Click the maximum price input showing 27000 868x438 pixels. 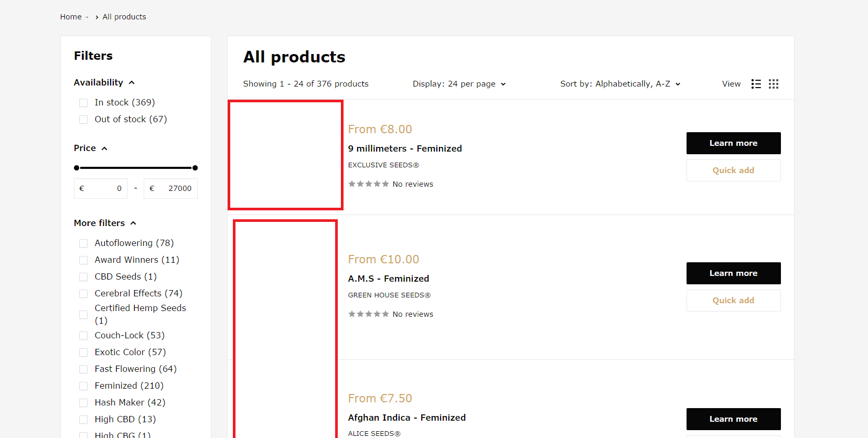pyautogui.click(x=170, y=188)
